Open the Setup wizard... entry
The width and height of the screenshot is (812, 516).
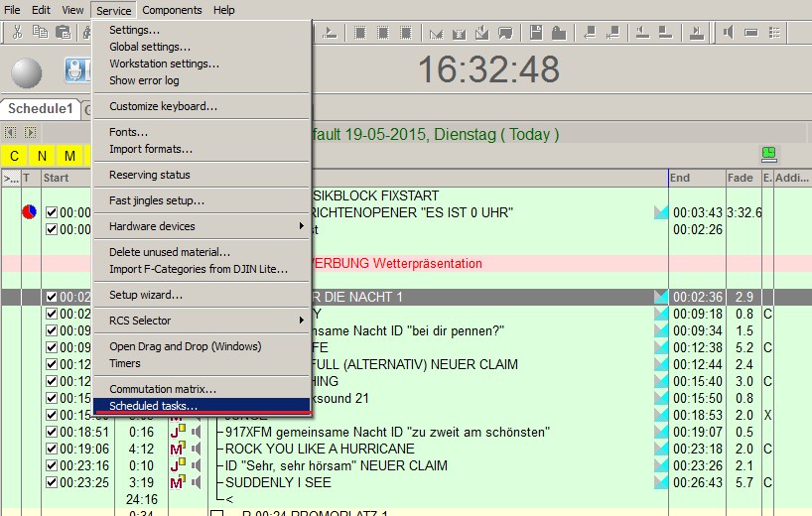click(x=202, y=295)
